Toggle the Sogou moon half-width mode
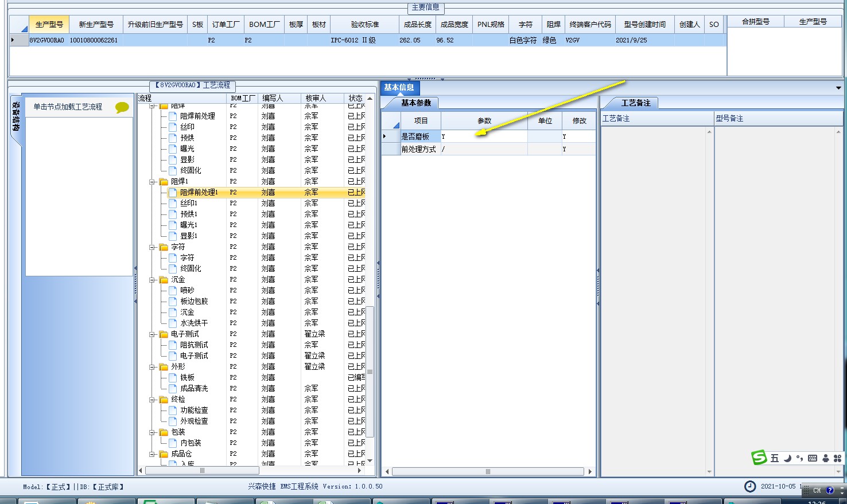 [788, 458]
